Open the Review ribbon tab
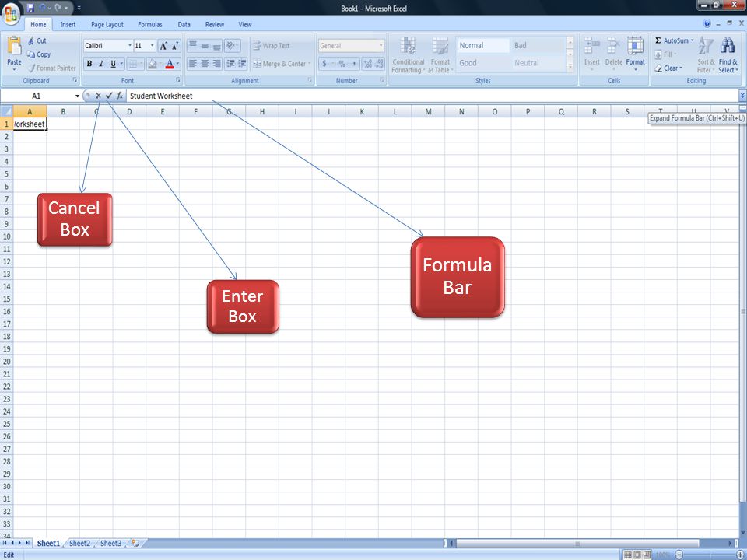This screenshot has width=747, height=560. tap(215, 25)
